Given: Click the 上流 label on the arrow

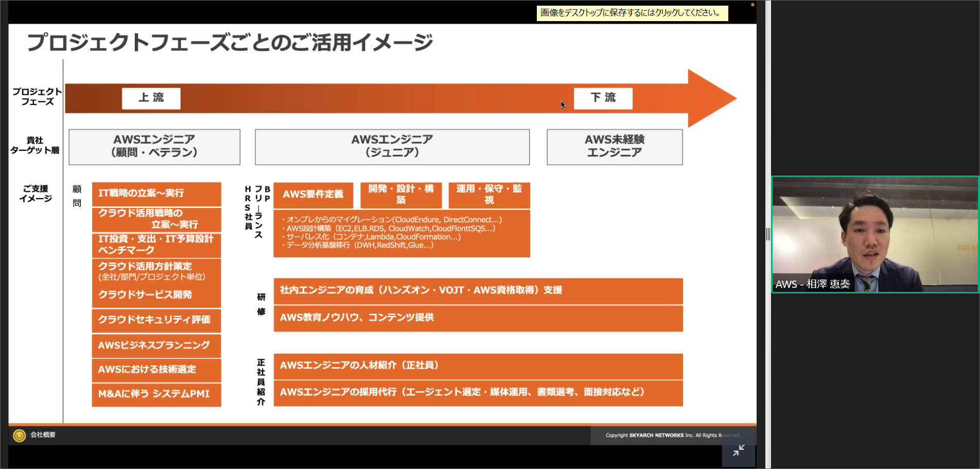Looking at the screenshot, I should point(151,98).
